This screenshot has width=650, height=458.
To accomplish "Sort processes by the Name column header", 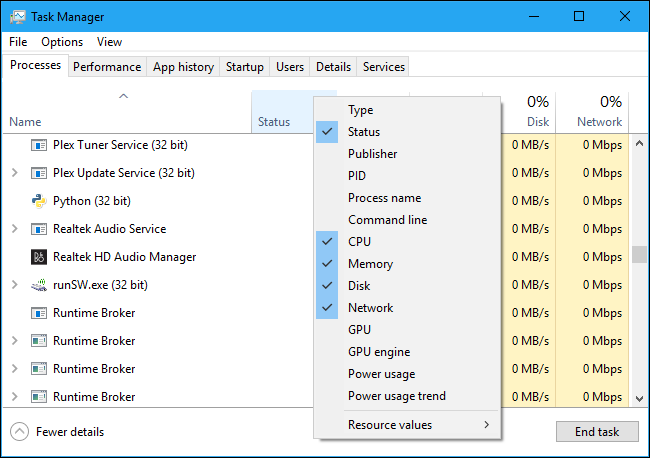I will 26,122.
